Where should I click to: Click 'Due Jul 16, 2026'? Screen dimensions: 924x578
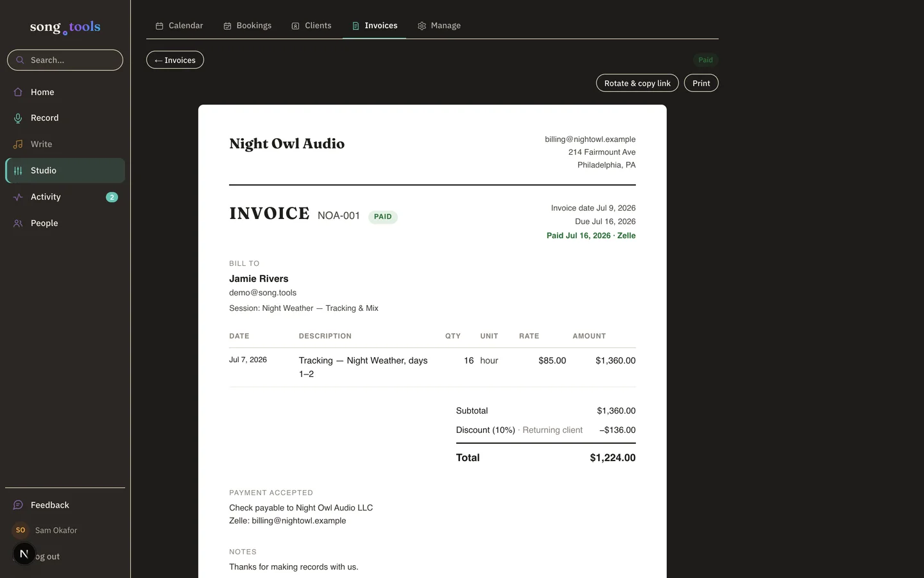[605, 222]
